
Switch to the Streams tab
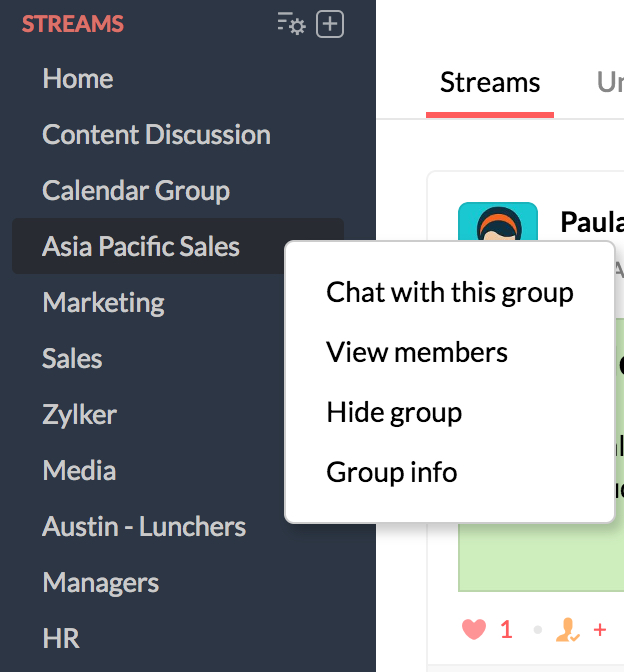[490, 83]
